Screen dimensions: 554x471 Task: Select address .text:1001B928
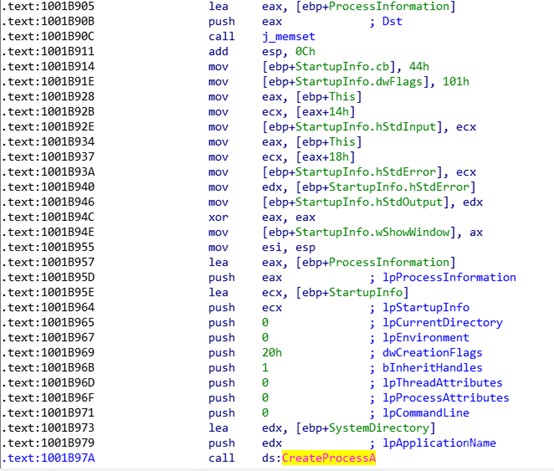point(48,96)
